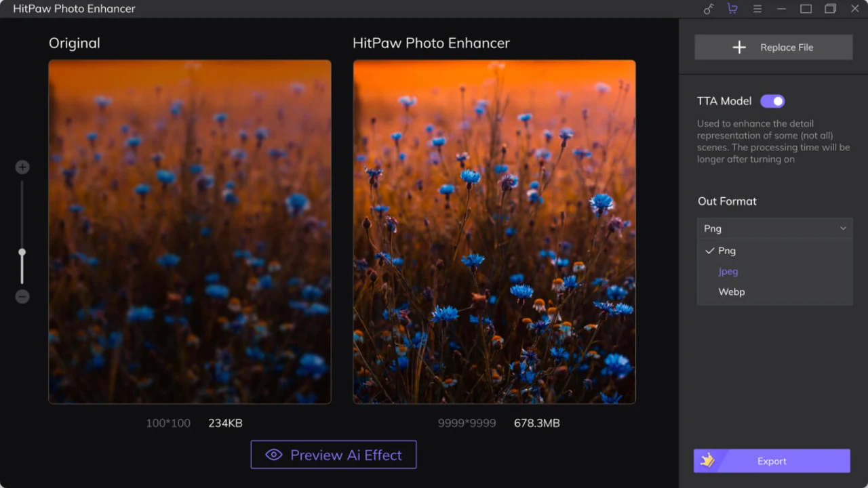The height and width of the screenshot is (488, 868).
Task: Click the Original heading above the left image
Action: pos(75,43)
